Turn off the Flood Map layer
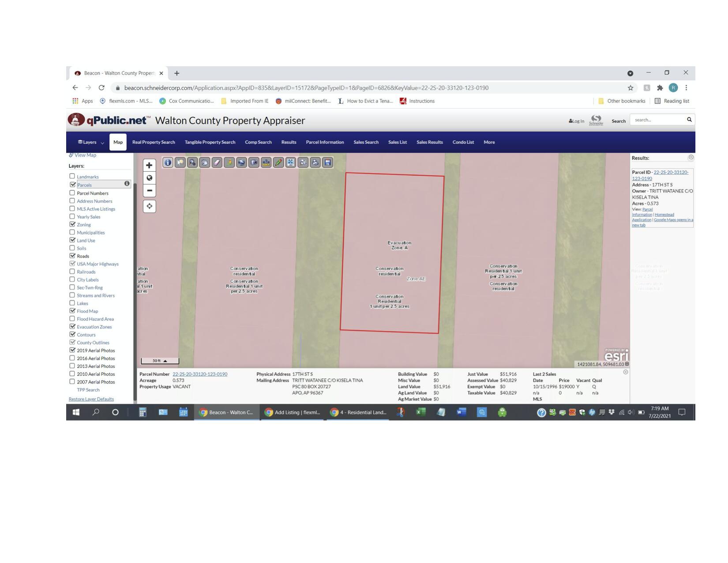 click(x=72, y=311)
